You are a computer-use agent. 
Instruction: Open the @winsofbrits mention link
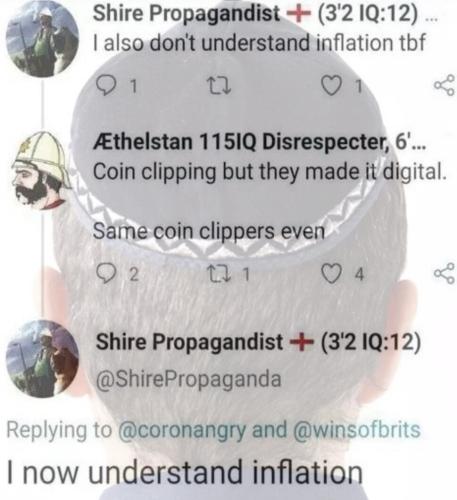357,429
